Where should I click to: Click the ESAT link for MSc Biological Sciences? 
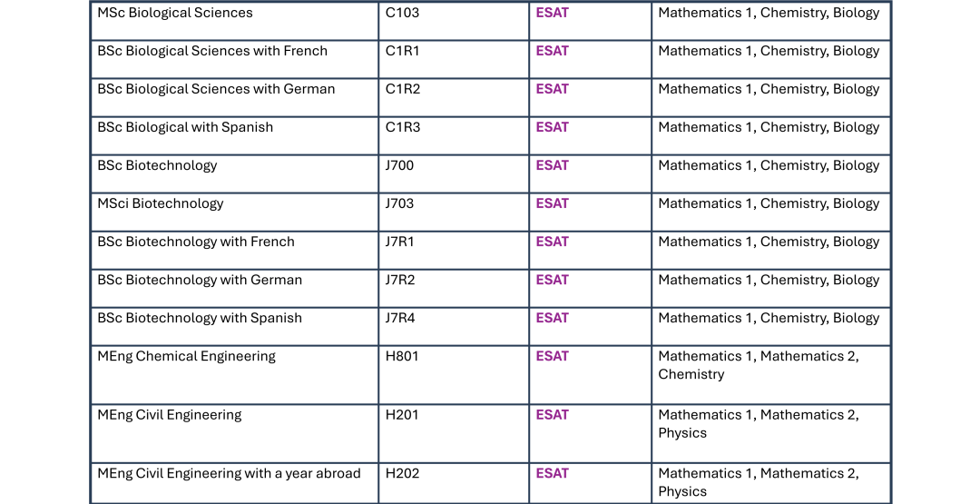tap(552, 14)
